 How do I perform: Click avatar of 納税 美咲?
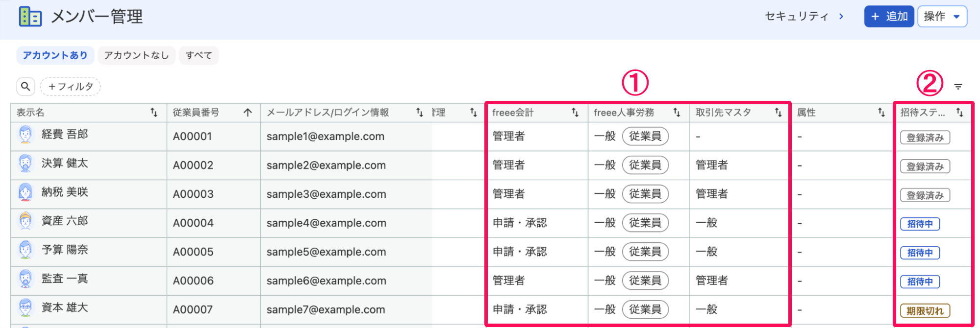tap(25, 192)
